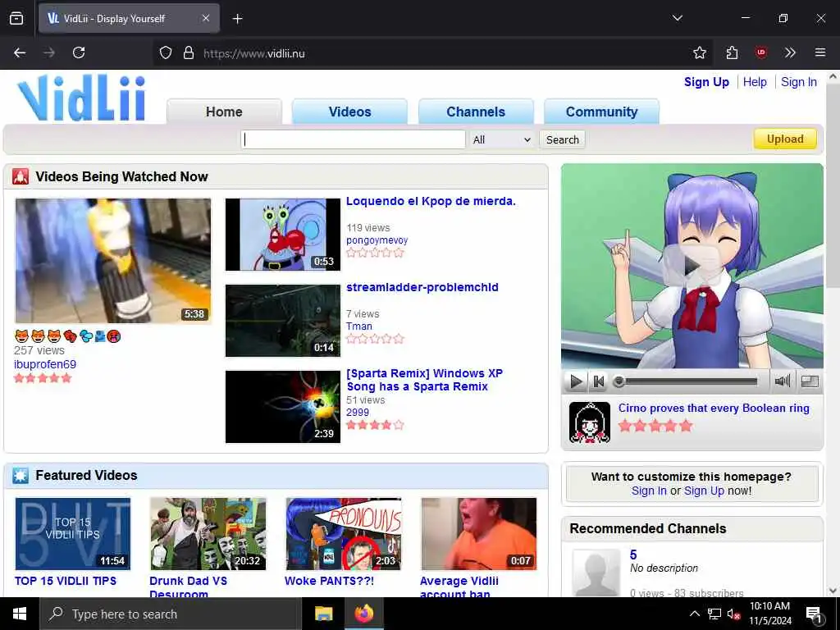The height and width of the screenshot is (630, 840).
Task: Open the Woke PANTS??! video title
Action: pyautogui.click(x=330, y=581)
